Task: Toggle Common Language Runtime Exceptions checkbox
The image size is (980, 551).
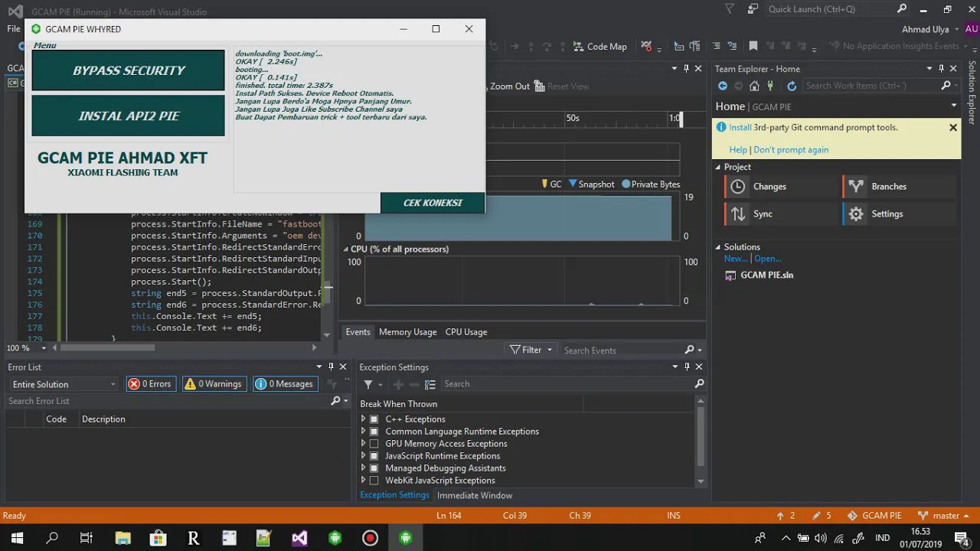Action: [x=374, y=432]
